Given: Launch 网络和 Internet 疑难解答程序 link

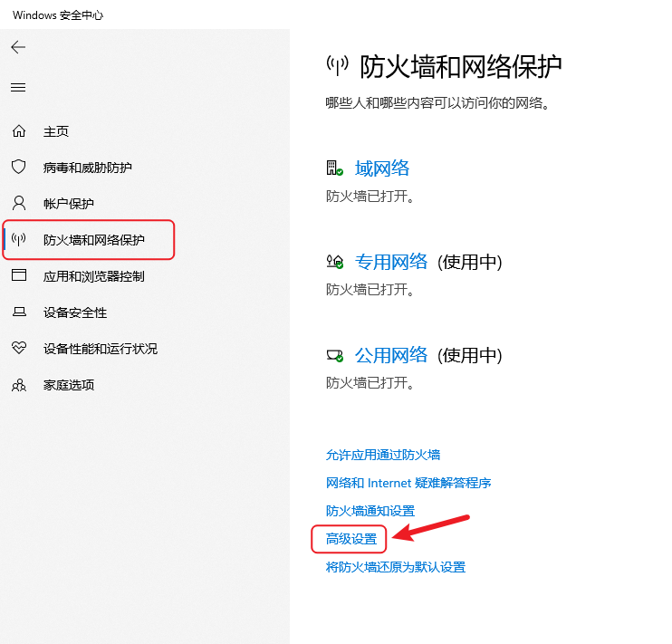Looking at the screenshot, I should (408, 483).
